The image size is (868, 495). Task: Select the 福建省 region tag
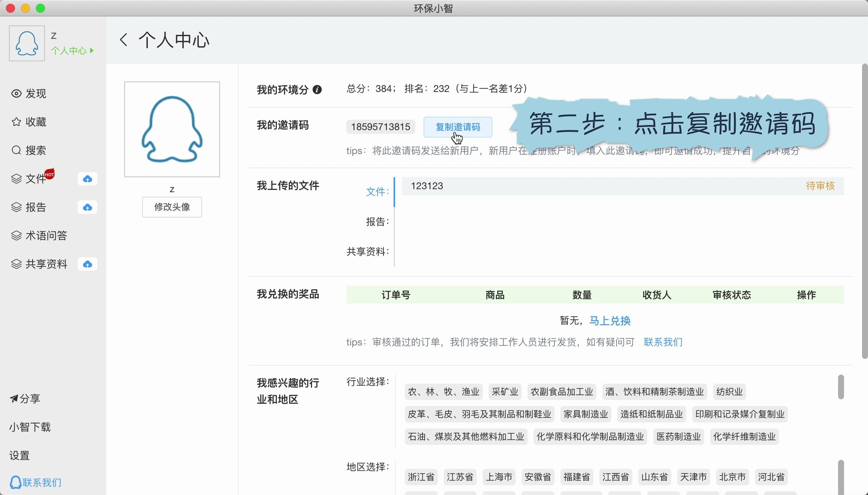coord(577,477)
